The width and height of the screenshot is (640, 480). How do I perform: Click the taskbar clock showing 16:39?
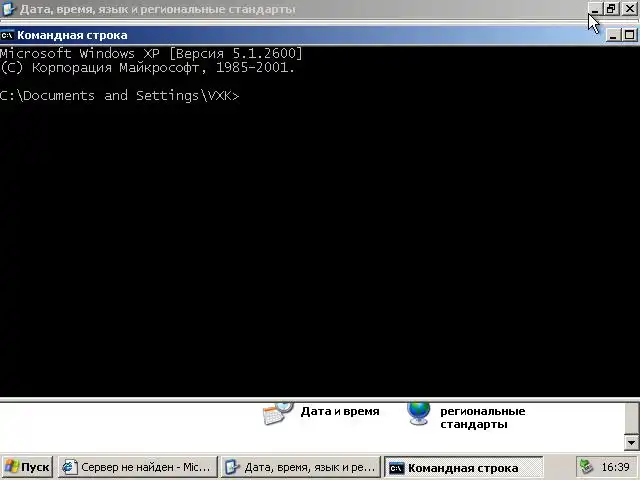pos(616,467)
